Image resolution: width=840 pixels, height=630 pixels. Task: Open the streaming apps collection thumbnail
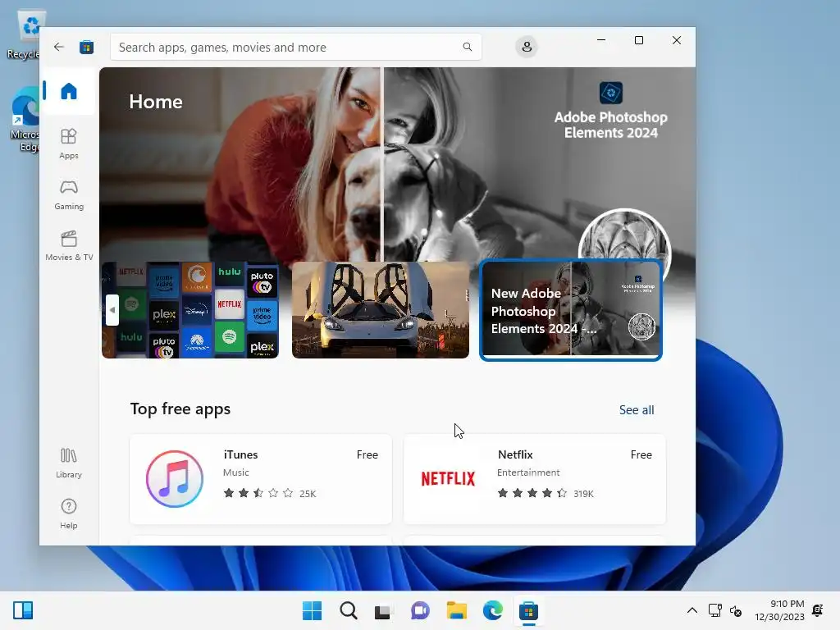click(190, 309)
